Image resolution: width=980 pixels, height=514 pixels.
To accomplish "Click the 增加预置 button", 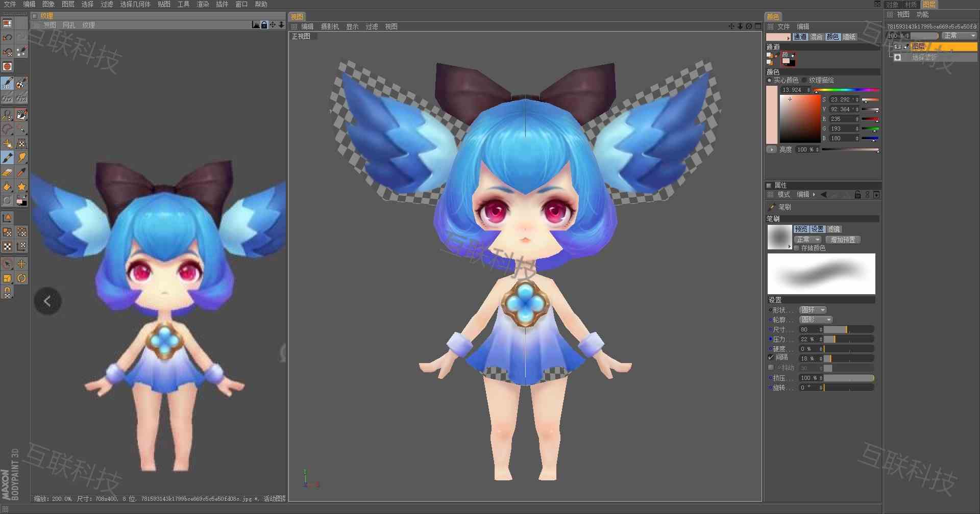I will coord(843,240).
